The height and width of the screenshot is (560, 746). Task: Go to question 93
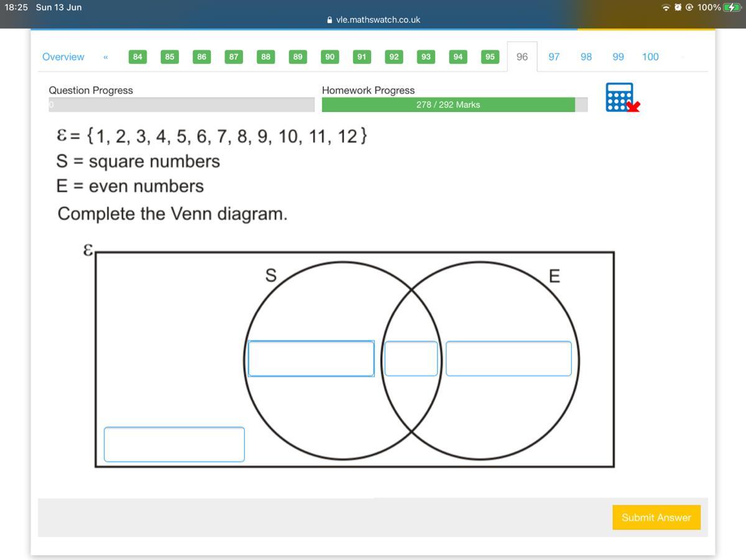tap(426, 57)
